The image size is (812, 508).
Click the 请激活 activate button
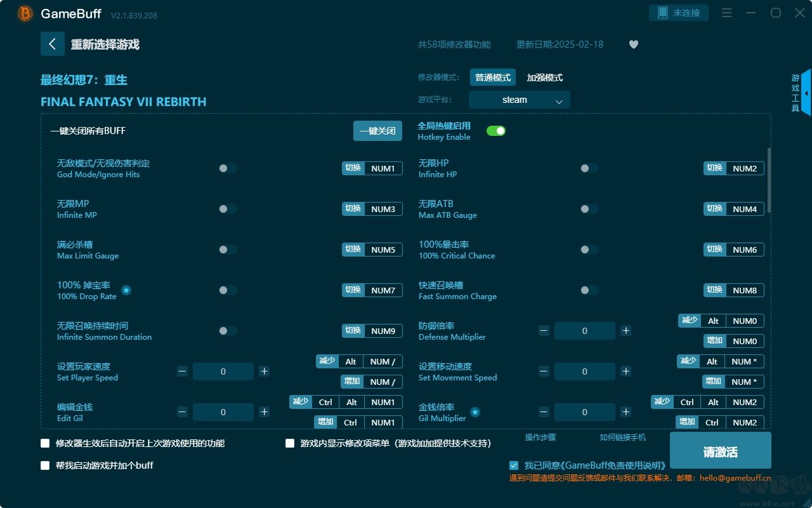click(x=721, y=451)
